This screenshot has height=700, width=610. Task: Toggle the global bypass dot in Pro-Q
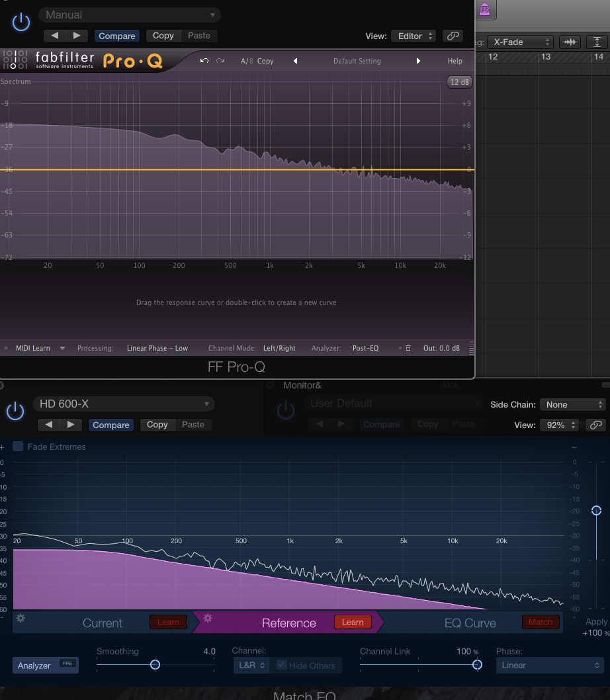pyautogui.click(x=400, y=348)
